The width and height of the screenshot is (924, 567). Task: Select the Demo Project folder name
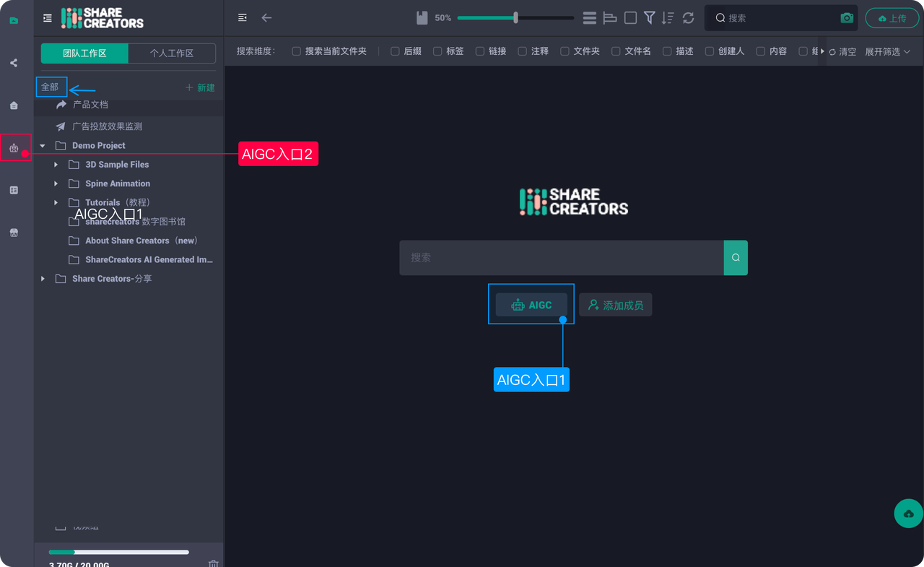pos(99,146)
